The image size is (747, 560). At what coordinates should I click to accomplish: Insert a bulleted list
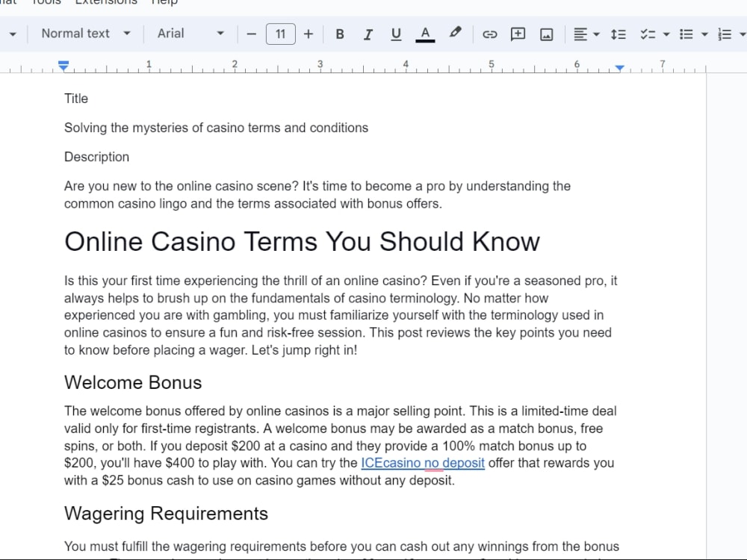click(686, 34)
